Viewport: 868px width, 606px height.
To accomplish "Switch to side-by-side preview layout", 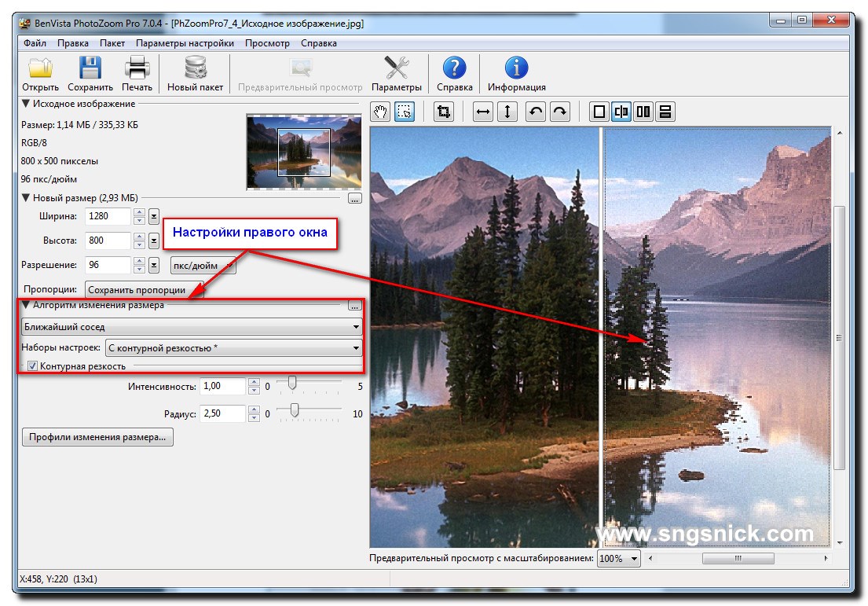I will coord(643,112).
